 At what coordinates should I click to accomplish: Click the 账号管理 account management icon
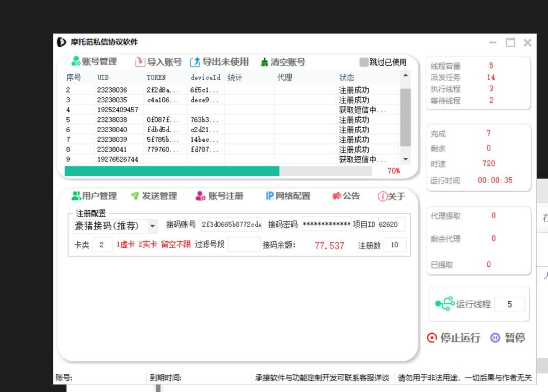click(x=76, y=62)
